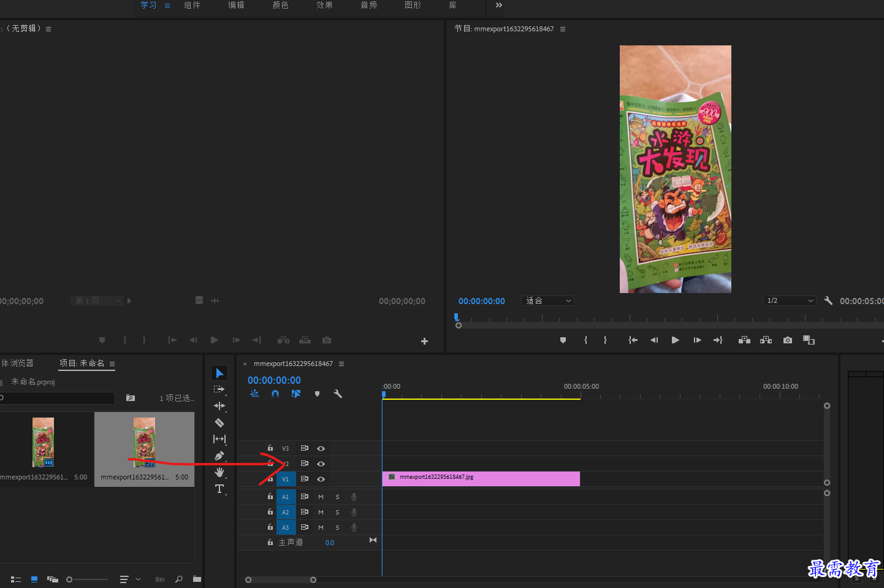The height and width of the screenshot is (588, 884).
Task: Switch to 项目: 未命名 panel tab
Action: point(82,364)
